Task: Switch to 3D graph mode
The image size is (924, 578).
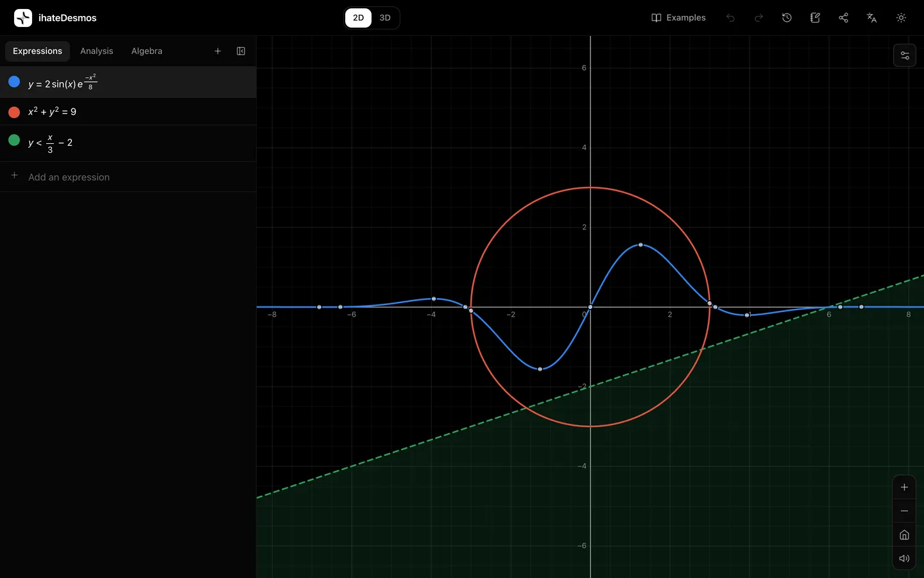Action: tap(385, 18)
